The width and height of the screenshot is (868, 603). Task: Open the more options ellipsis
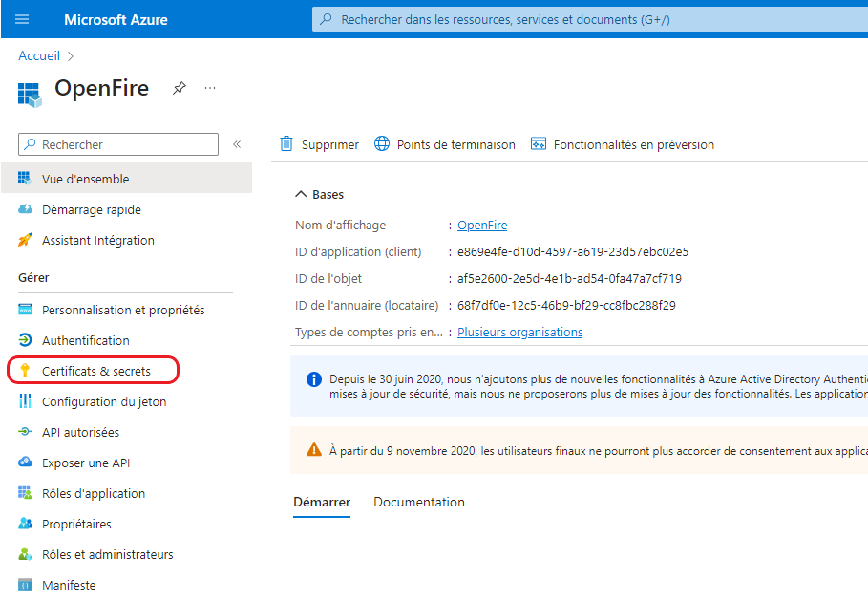pos(210,88)
